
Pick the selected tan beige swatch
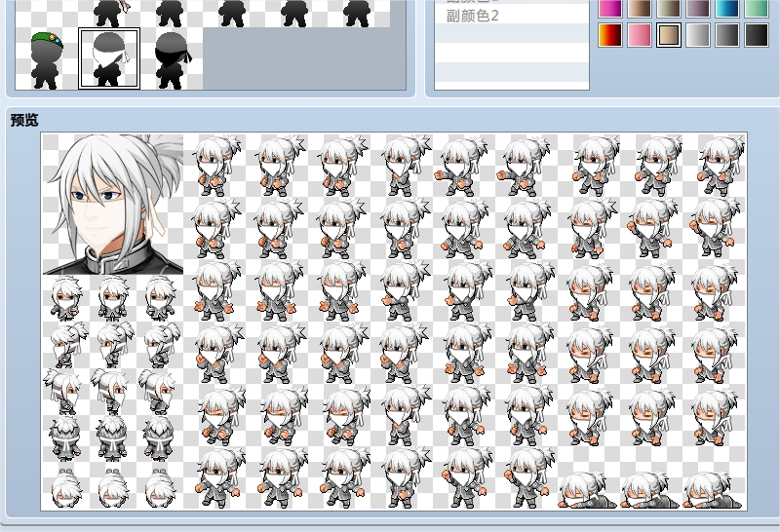click(669, 35)
